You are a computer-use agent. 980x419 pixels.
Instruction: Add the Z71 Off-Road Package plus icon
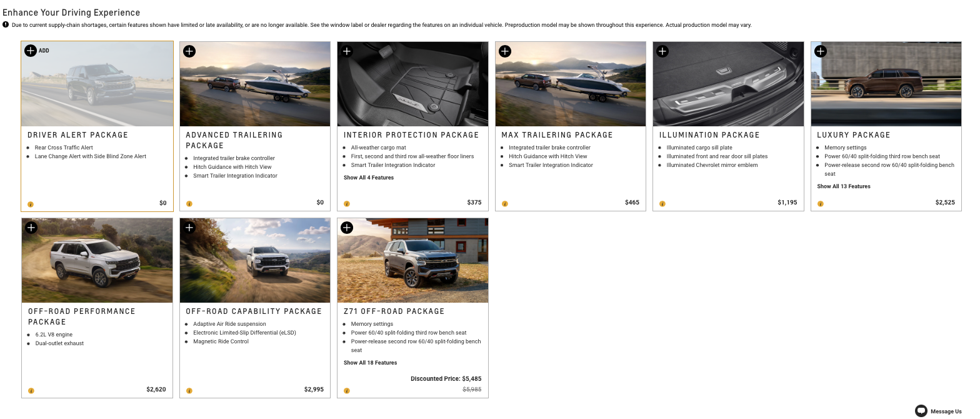347,228
